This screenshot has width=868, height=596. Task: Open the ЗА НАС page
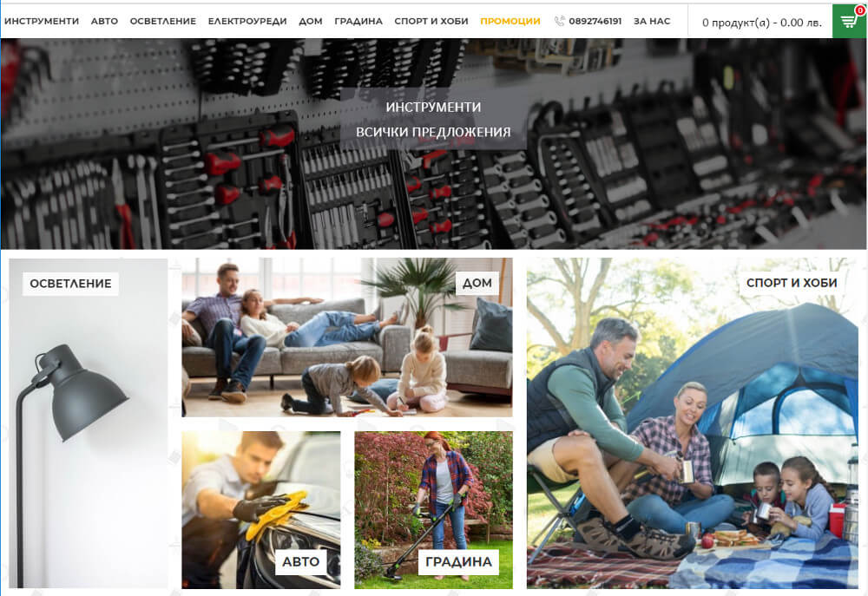(x=652, y=21)
